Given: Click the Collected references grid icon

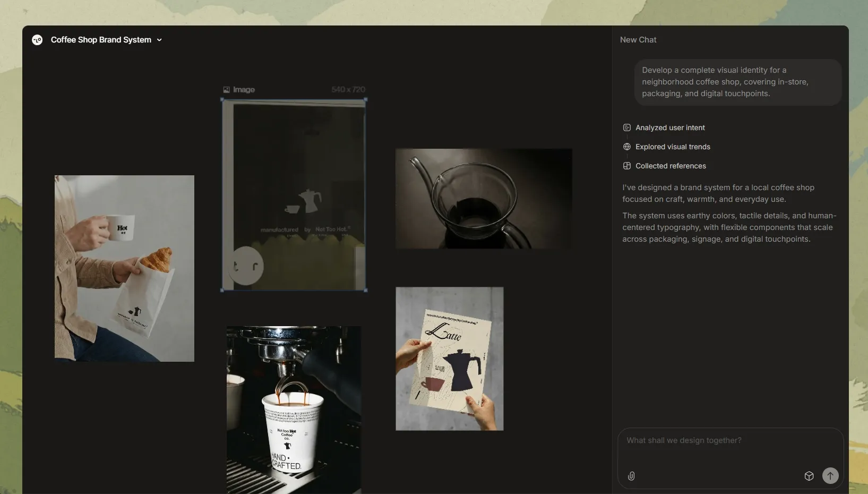Looking at the screenshot, I should (627, 166).
